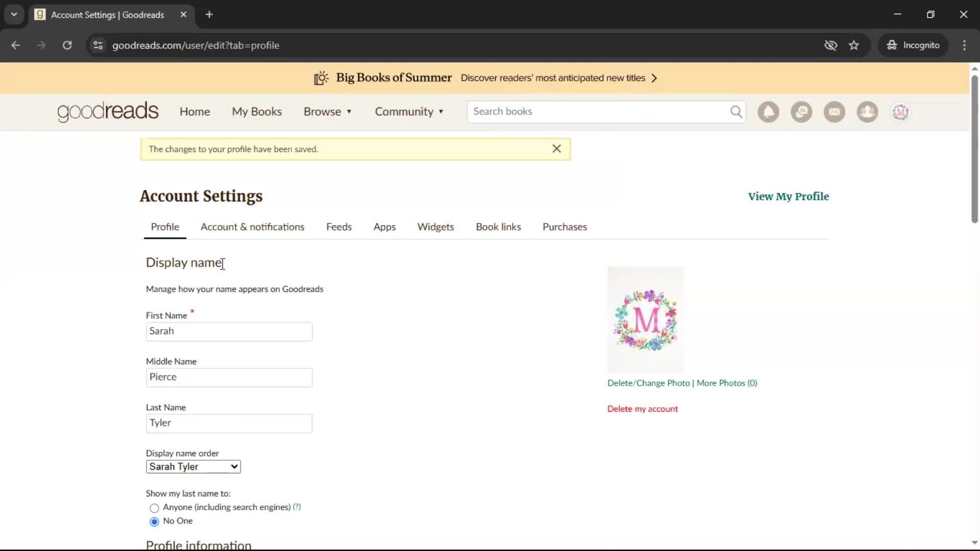
Task: Switch to the Purchases tab
Action: click(x=565, y=227)
